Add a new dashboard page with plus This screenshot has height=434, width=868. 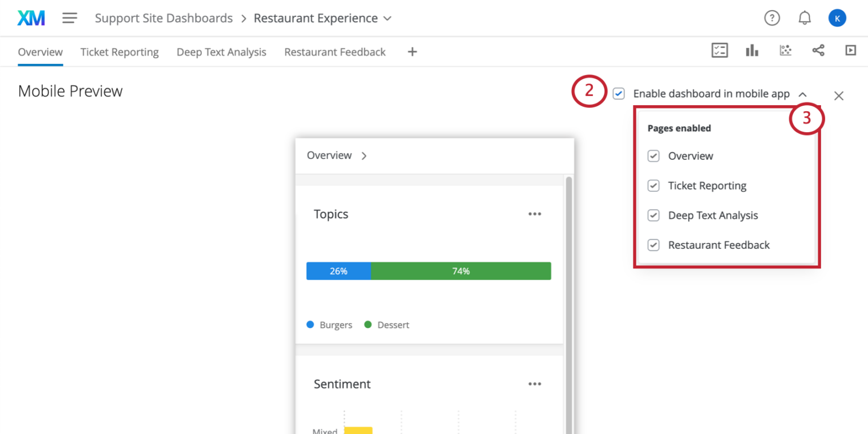coord(413,52)
